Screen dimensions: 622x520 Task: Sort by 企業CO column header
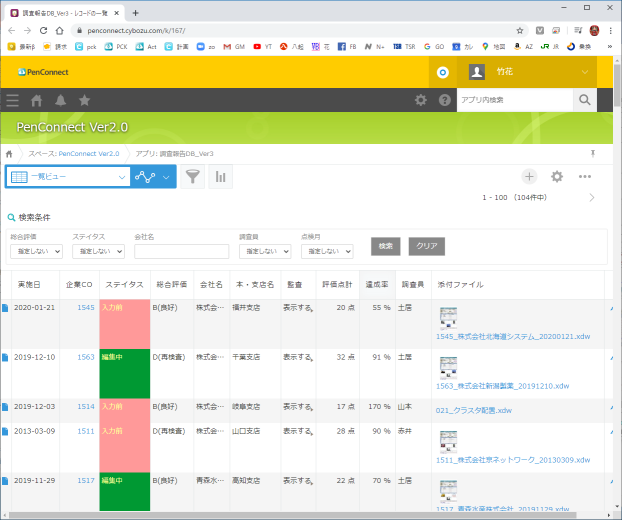click(79, 285)
